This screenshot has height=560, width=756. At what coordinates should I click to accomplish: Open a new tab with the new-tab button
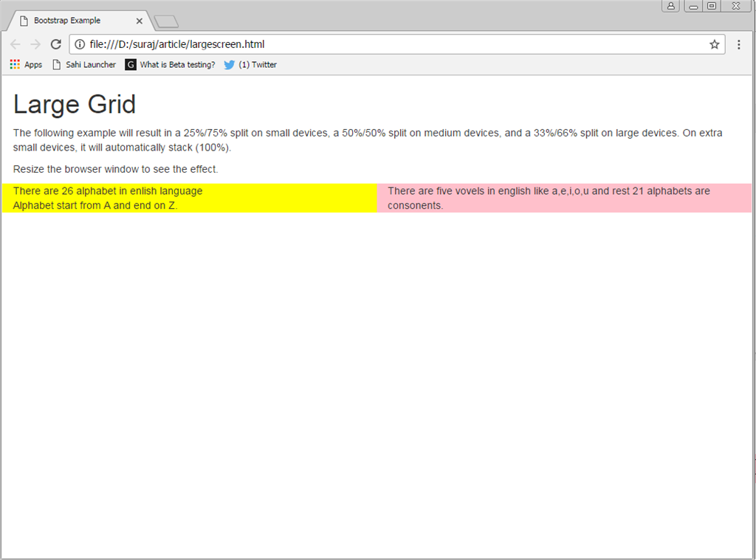(166, 21)
